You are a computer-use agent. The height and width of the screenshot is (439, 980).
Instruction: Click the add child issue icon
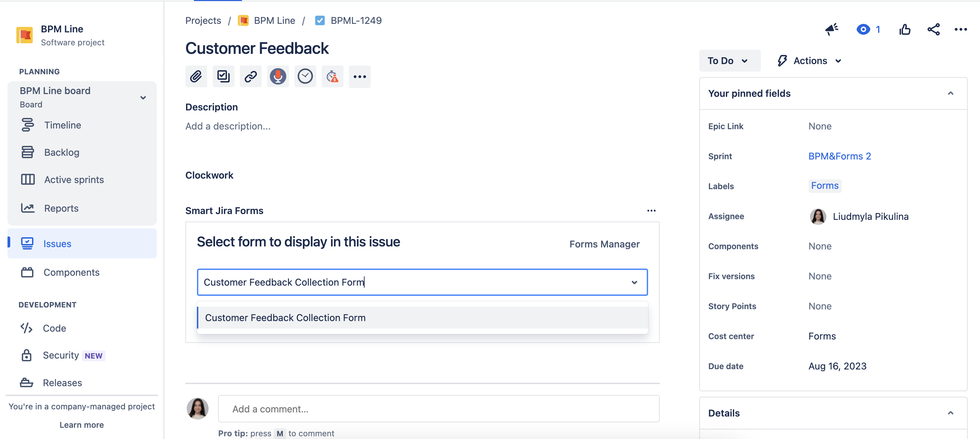click(223, 76)
